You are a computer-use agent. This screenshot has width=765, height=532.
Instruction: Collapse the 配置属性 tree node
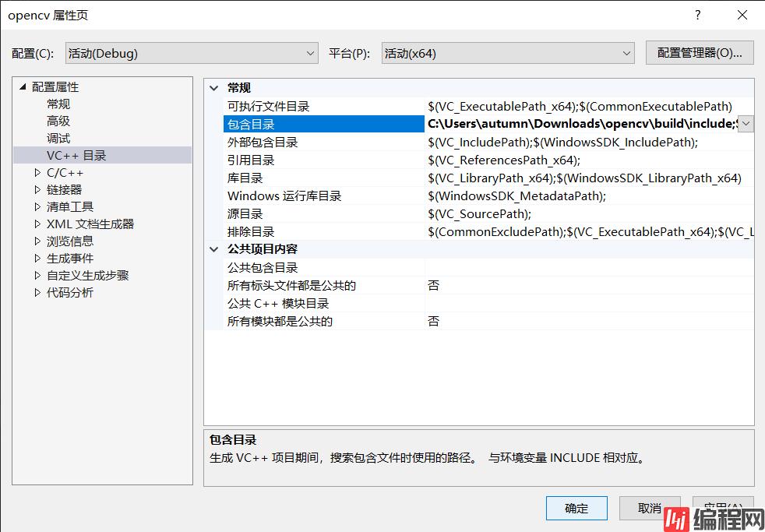pos(23,87)
